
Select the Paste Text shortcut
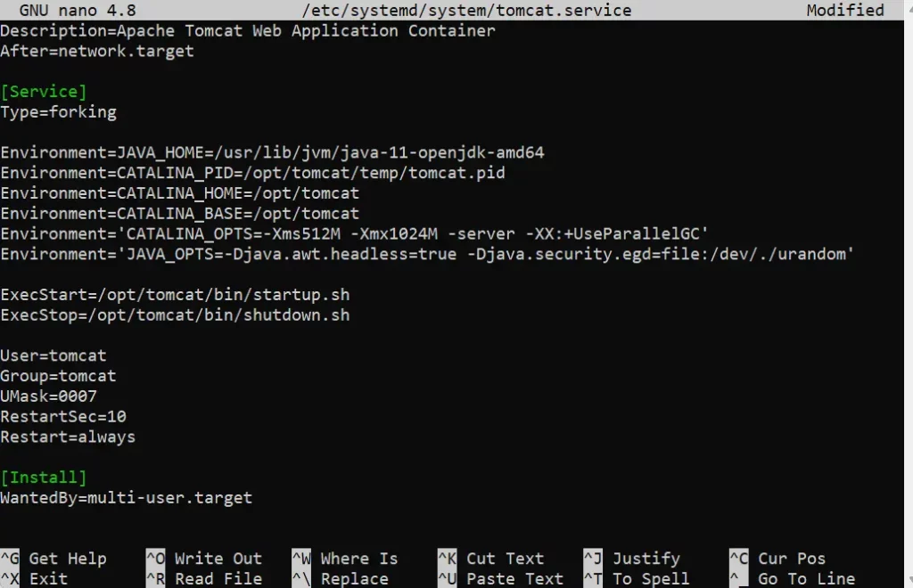514,578
